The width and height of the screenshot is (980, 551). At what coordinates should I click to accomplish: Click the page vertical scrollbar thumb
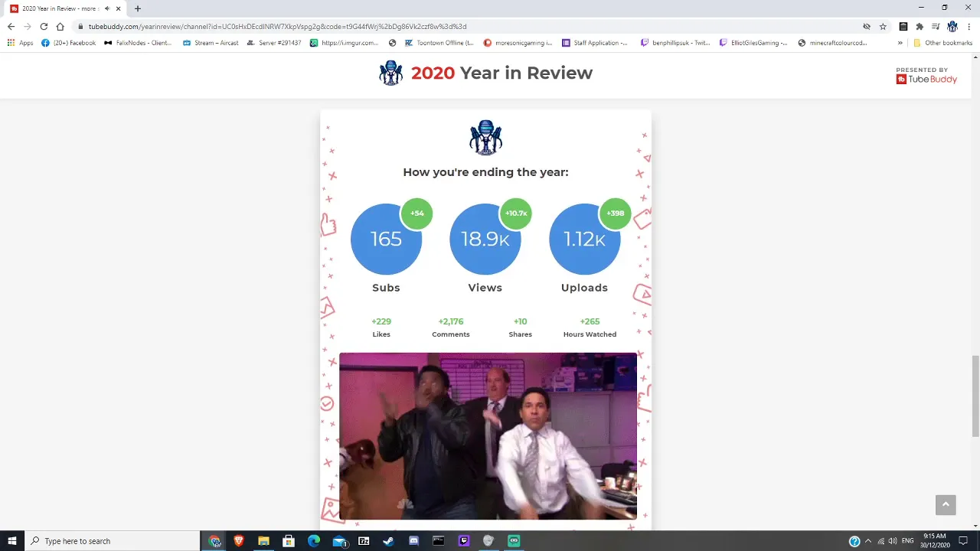coord(975,395)
